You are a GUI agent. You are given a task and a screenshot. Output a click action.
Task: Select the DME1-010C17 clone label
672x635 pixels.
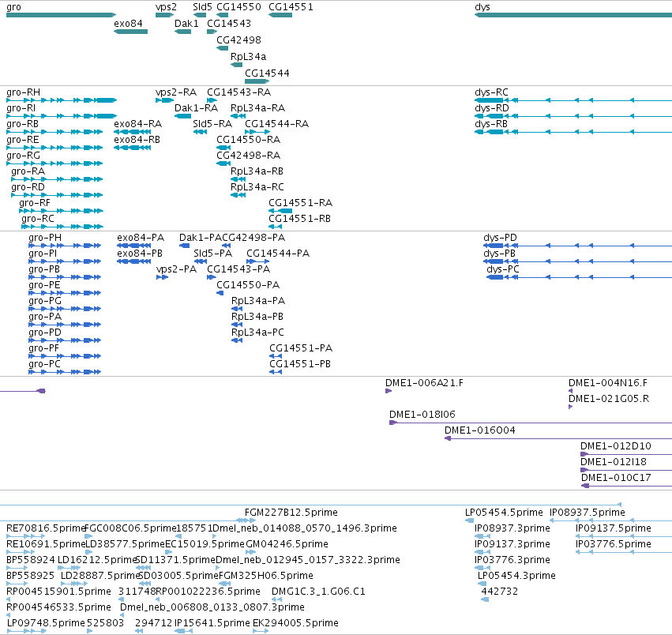tap(616, 478)
